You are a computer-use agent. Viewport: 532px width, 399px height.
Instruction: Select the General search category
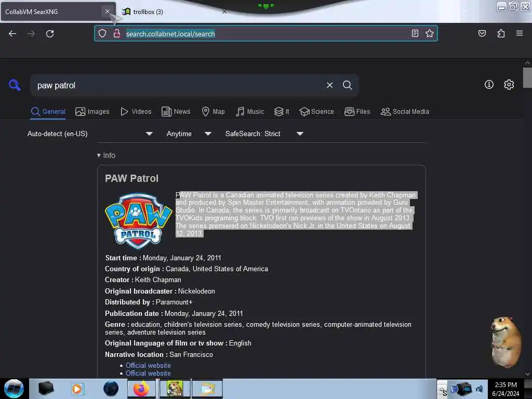(x=48, y=112)
